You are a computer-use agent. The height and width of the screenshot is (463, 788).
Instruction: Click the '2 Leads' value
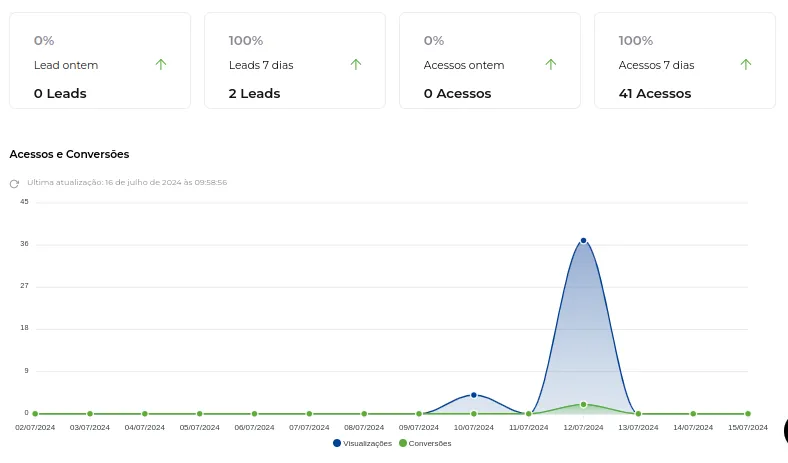254,94
